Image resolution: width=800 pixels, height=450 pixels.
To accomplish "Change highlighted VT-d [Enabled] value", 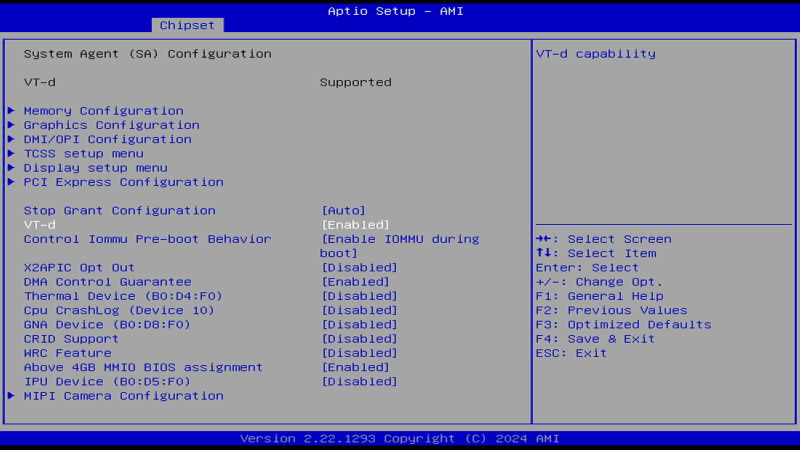I will coord(355,225).
